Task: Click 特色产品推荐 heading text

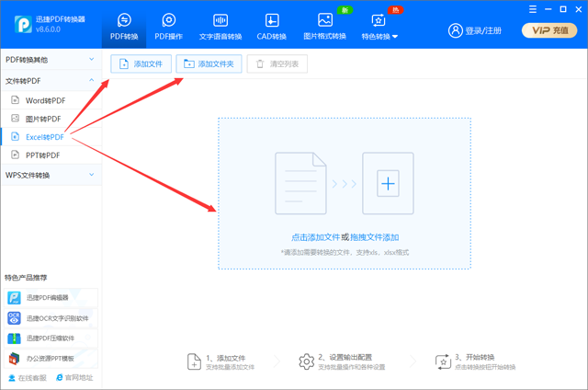Action: tap(26, 278)
